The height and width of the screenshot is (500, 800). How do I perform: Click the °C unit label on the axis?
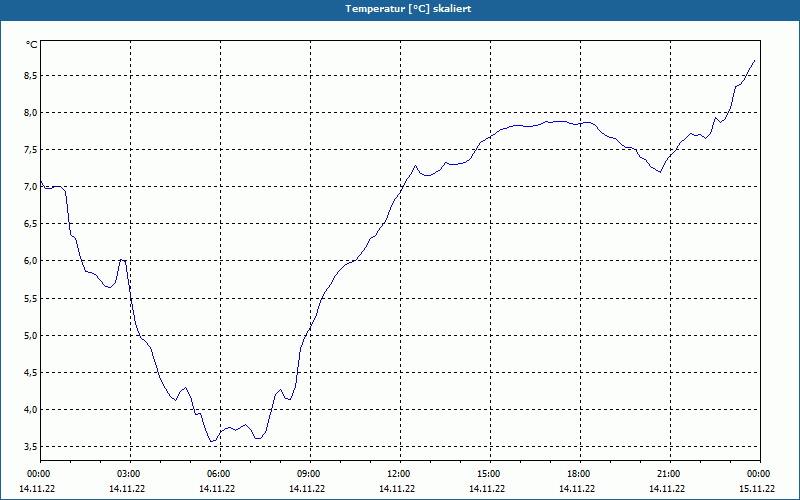point(32,45)
